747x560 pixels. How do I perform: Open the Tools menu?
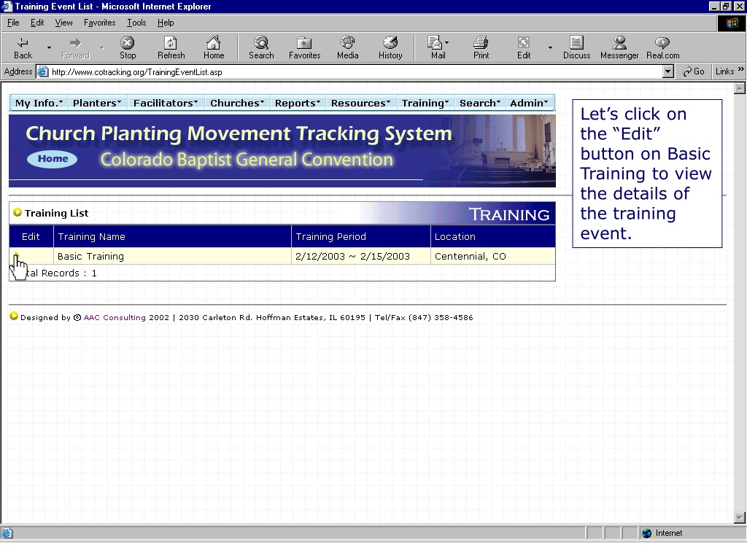coord(136,23)
